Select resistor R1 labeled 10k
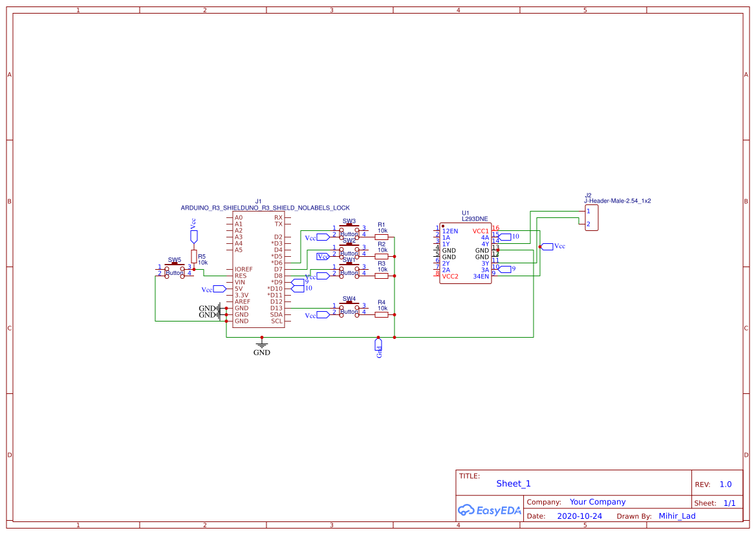 click(x=382, y=236)
